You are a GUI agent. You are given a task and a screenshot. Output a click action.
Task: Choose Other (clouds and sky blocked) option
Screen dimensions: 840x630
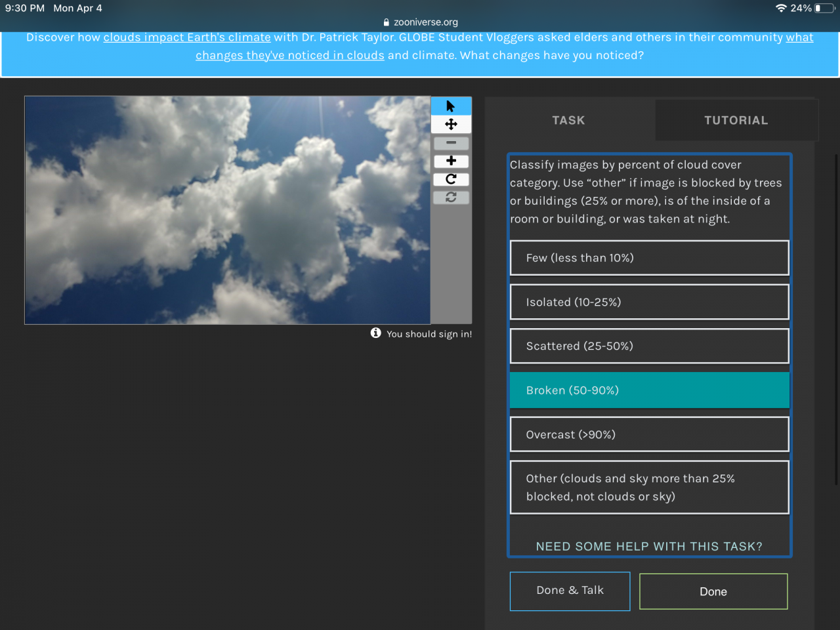pyautogui.click(x=650, y=488)
